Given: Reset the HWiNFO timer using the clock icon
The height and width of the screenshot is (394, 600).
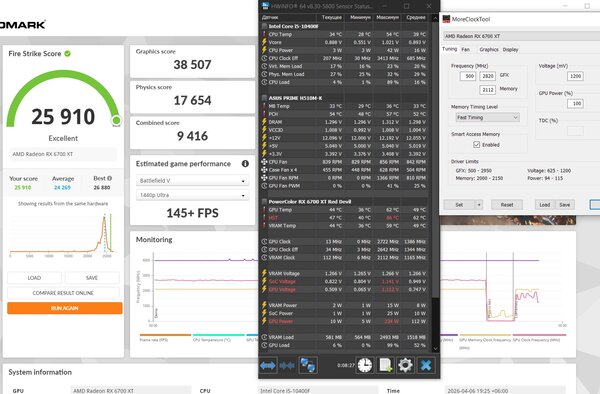Looking at the screenshot, I should 365,365.
